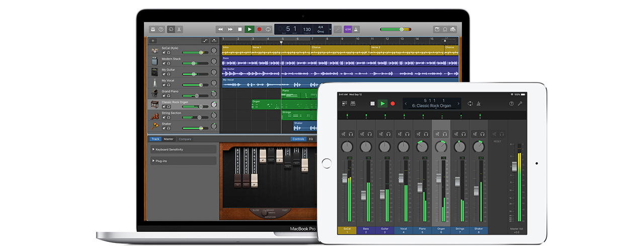Switch to the Master tab
Image resolution: width=644 pixels, height=252 pixels.
point(169,139)
